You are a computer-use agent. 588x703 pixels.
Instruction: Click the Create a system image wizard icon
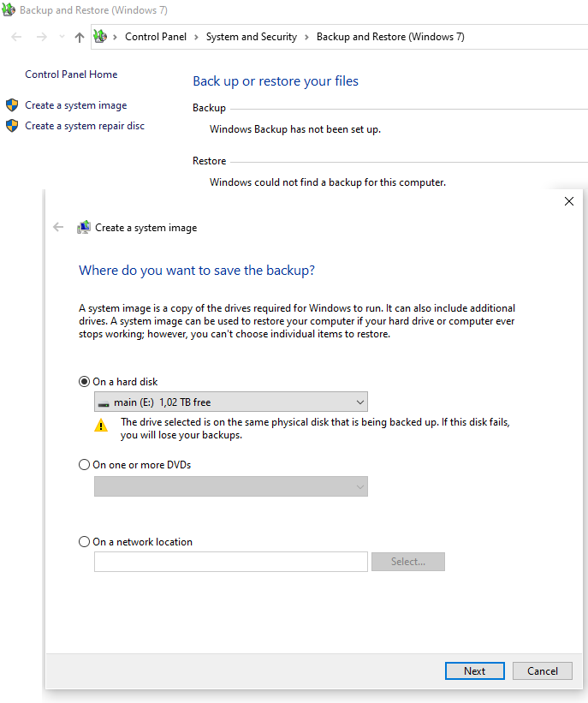pyautogui.click(x=84, y=227)
